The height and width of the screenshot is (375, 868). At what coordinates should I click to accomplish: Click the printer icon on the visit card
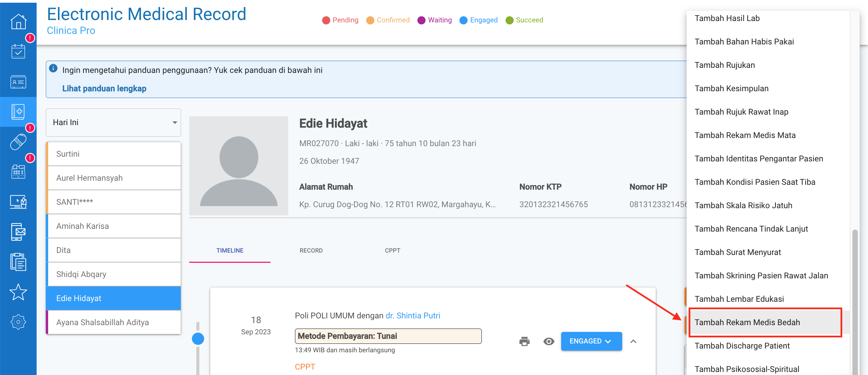click(x=524, y=341)
